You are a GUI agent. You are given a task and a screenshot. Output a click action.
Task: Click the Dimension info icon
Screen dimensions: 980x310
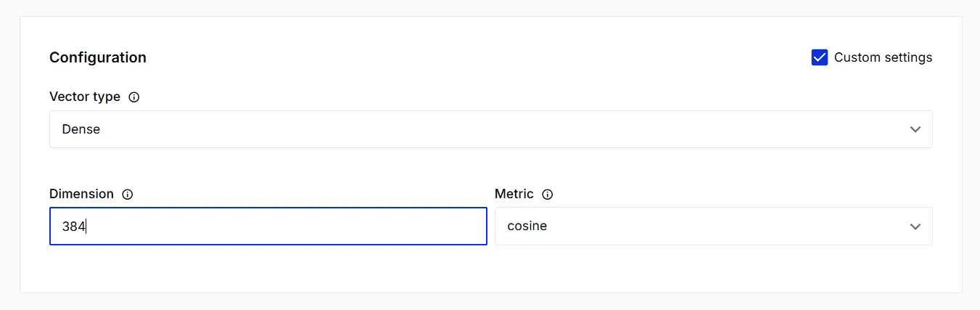click(x=128, y=195)
